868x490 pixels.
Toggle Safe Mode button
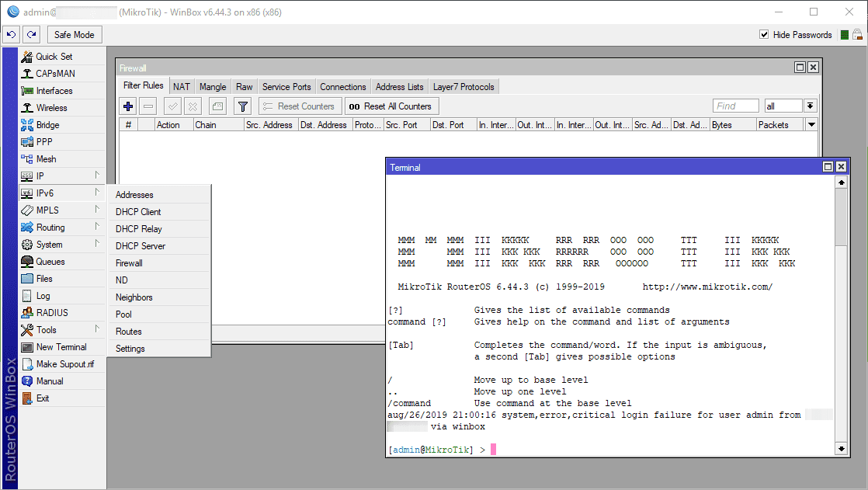[x=75, y=34]
